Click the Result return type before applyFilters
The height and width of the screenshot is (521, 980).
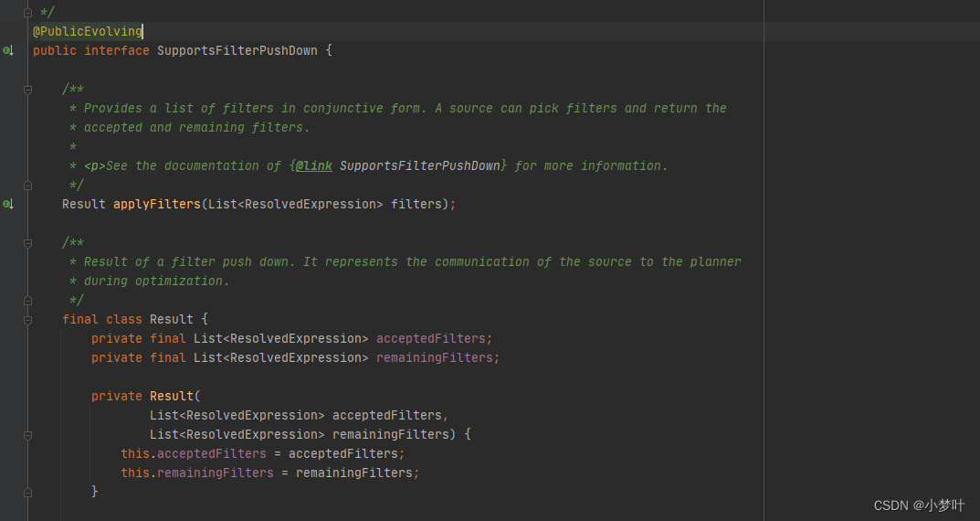(x=84, y=204)
